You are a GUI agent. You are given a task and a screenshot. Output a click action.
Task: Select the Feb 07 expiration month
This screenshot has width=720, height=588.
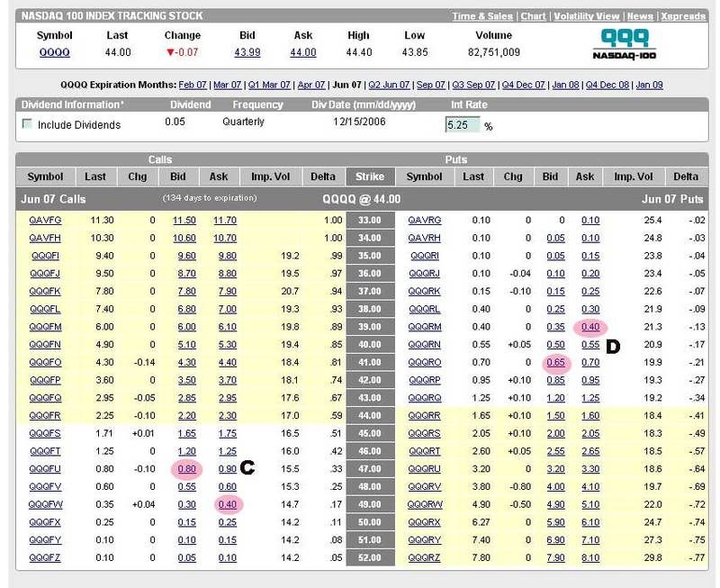click(193, 85)
